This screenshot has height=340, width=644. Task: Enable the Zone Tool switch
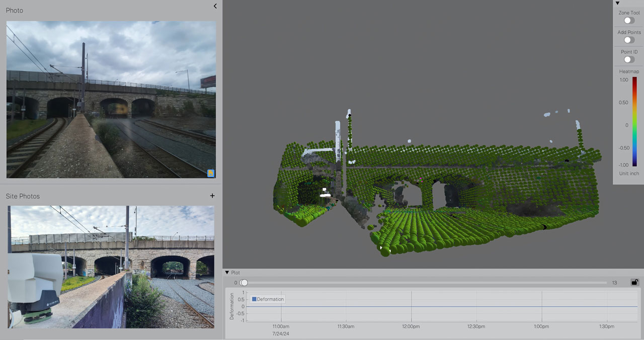tap(629, 21)
